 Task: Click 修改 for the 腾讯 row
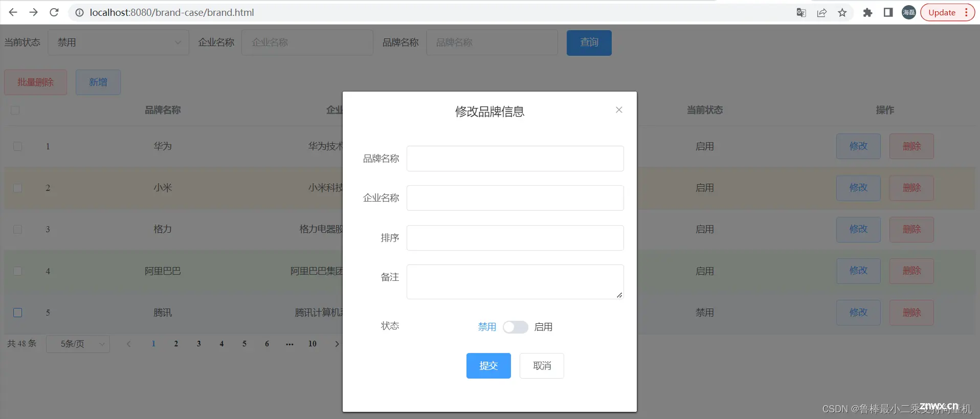pos(858,313)
